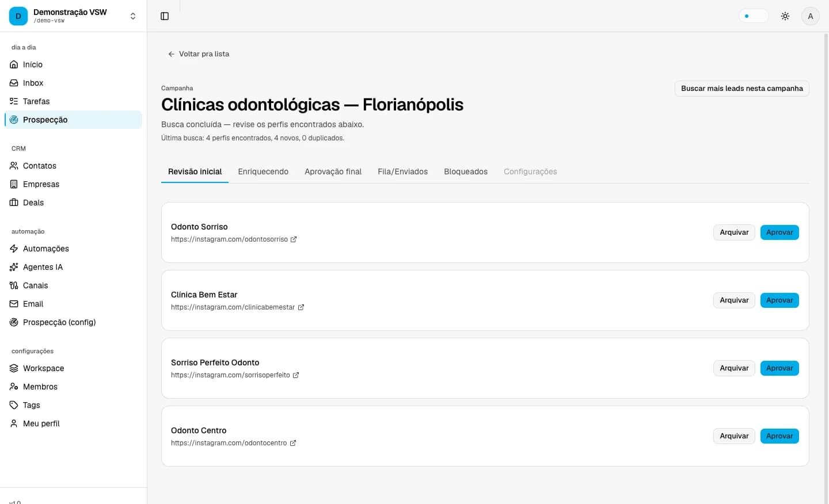This screenshot has height=504, width=829.
Task: Open Deals kanban icon
Action: click(14, 203)
